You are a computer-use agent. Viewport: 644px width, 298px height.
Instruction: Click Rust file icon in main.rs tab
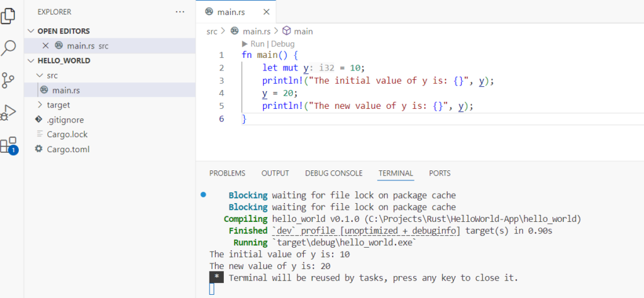[x=209, y=12]
